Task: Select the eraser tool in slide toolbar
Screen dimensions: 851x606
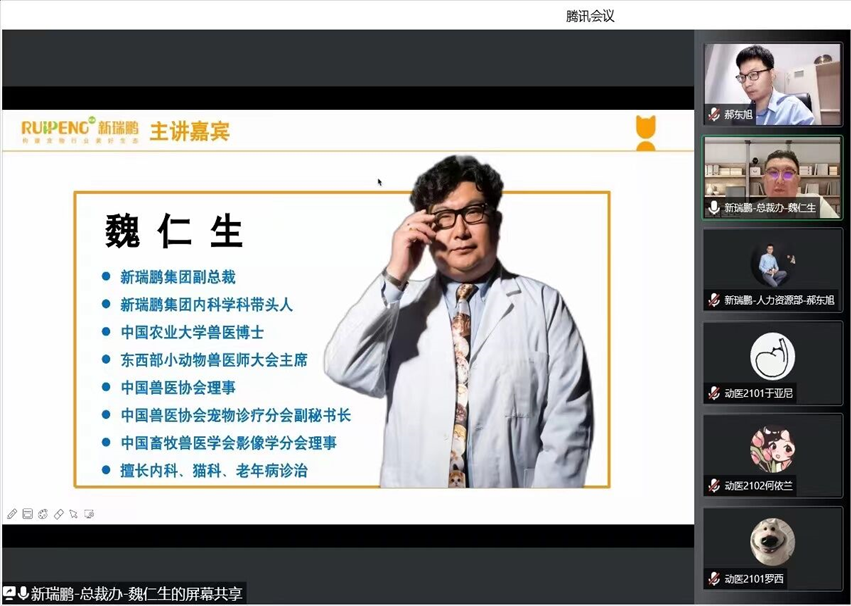Action: pyautogui.click(x=59, y=514)
